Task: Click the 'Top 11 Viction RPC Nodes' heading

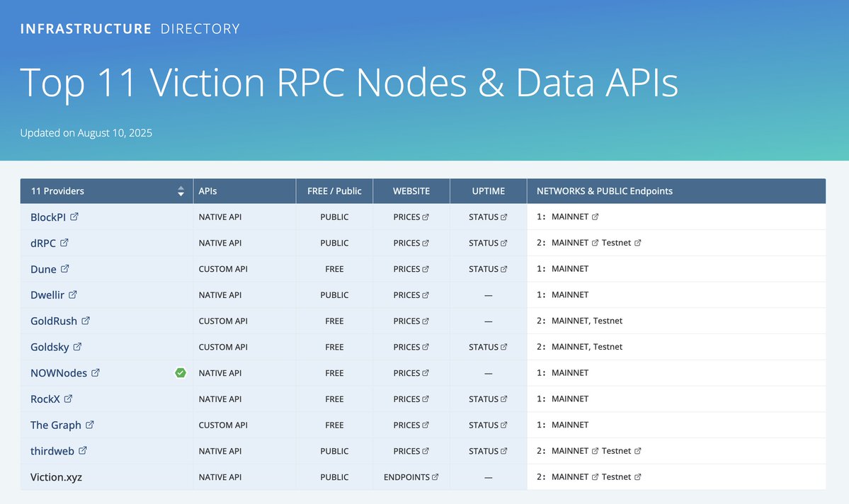Action: [348, 82]
